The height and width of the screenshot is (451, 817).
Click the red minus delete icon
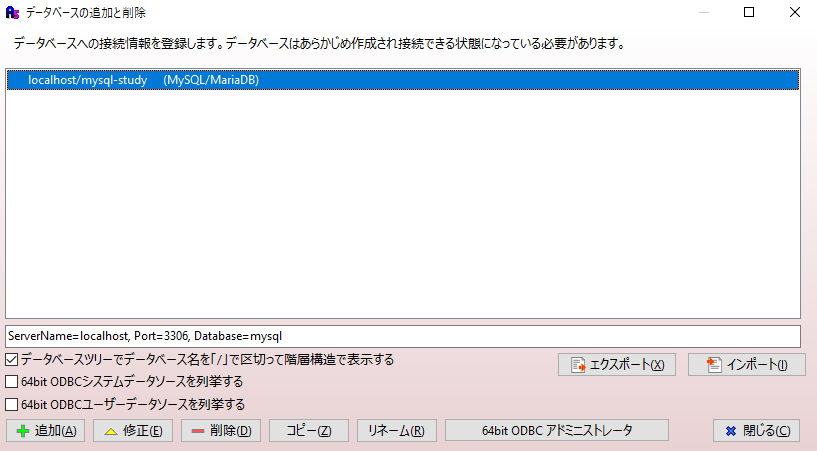tap(197, 431)
